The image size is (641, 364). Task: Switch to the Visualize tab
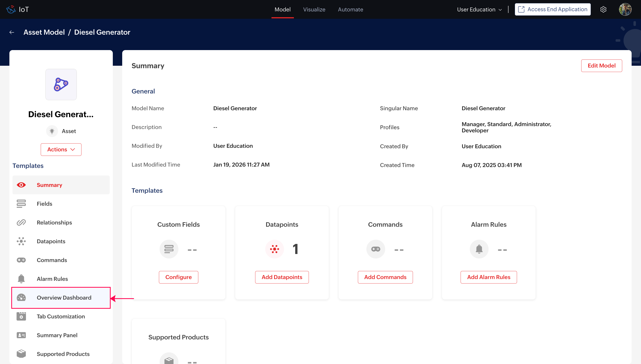(x=314, y=9)
